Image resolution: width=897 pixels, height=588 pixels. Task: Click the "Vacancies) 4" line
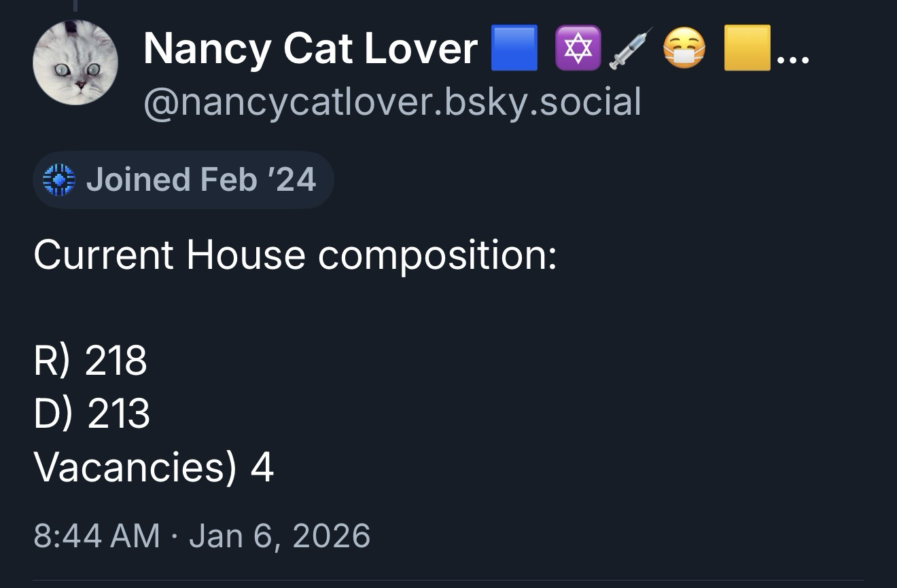coord(154,467)
